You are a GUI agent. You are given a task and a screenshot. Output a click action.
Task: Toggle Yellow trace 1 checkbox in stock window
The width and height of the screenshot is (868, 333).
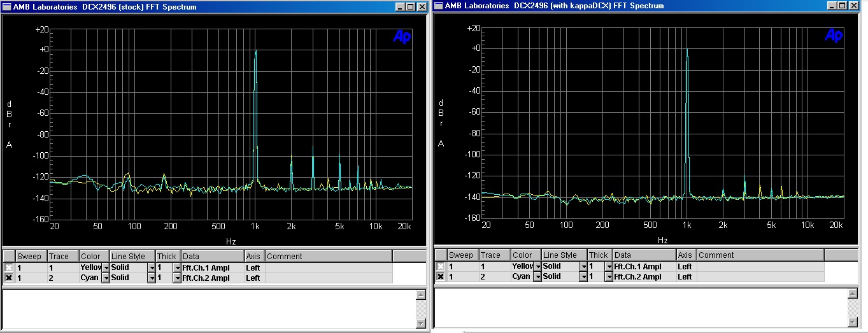(x=9, y=267)
